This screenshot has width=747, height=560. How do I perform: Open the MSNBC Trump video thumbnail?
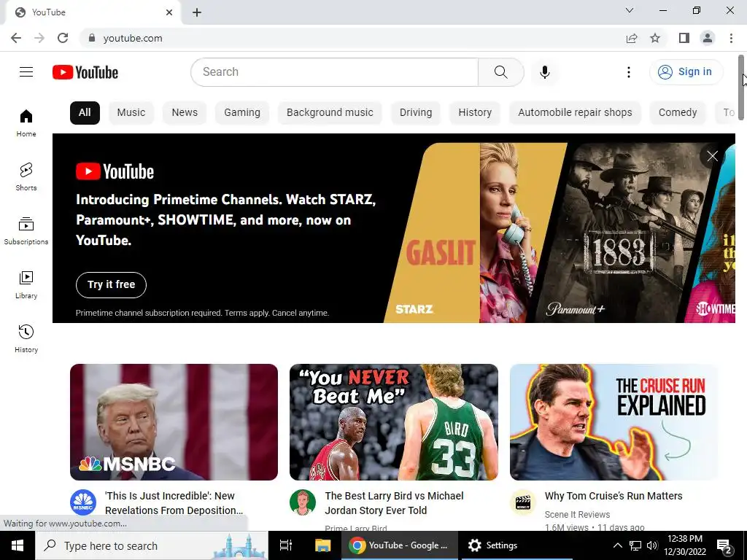(174, 422)
